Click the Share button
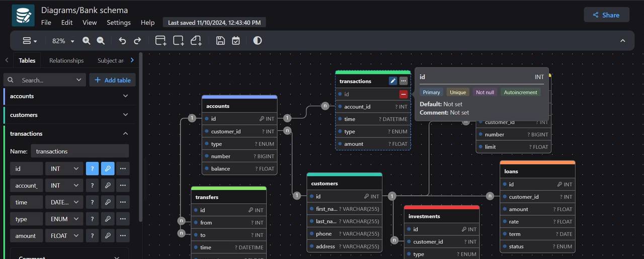The height and width of the screenshot is (259, 644). pos(606,15)
